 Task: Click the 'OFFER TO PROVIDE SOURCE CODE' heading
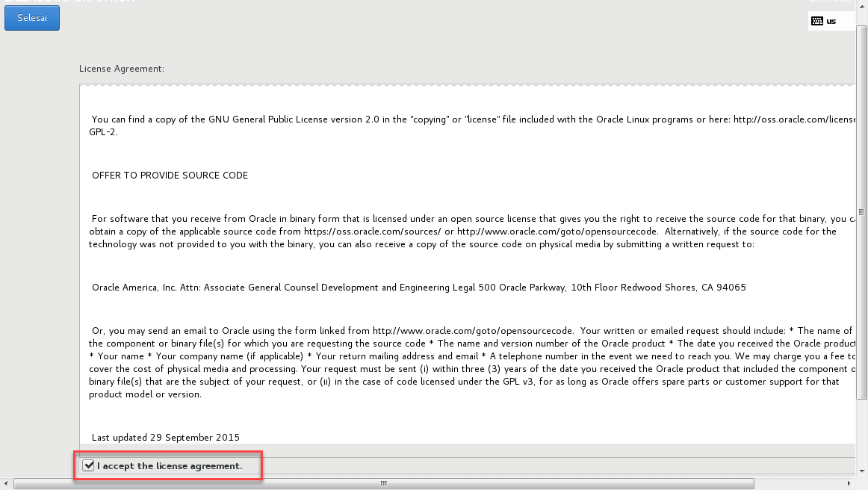(169, 175)
